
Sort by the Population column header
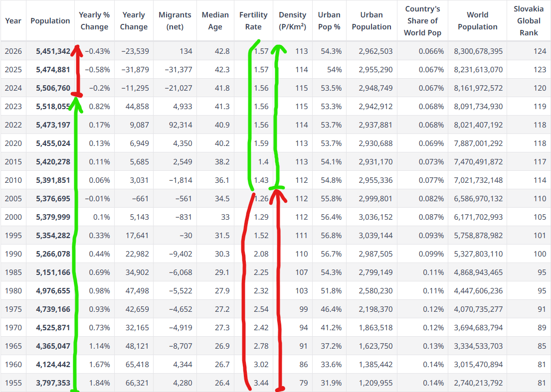(50, 21)
